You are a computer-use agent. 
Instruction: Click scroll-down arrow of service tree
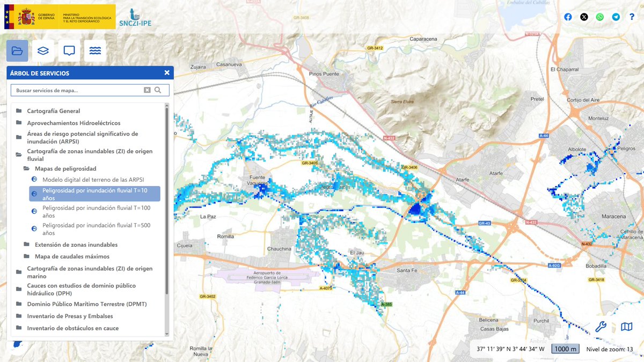pos(167,334)
